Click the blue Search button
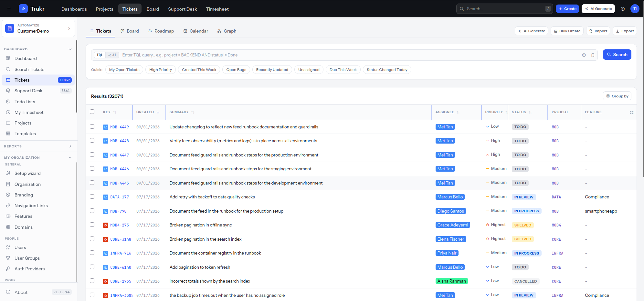This screenshot has height=301, width=644. point(617,55)
